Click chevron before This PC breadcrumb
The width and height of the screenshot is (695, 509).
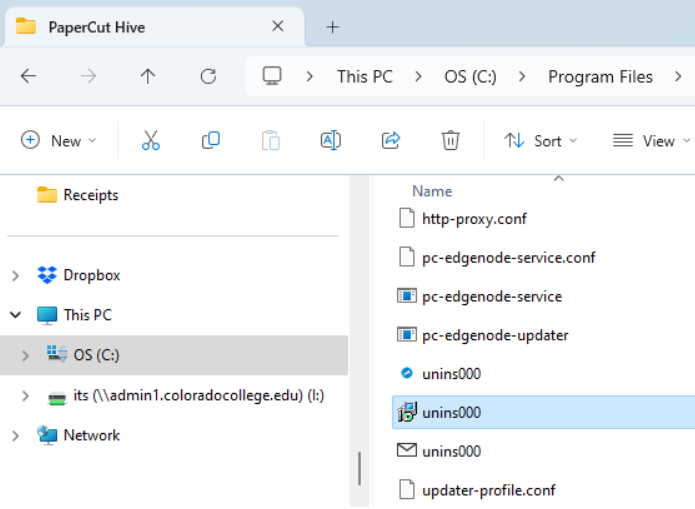[310, 77]
